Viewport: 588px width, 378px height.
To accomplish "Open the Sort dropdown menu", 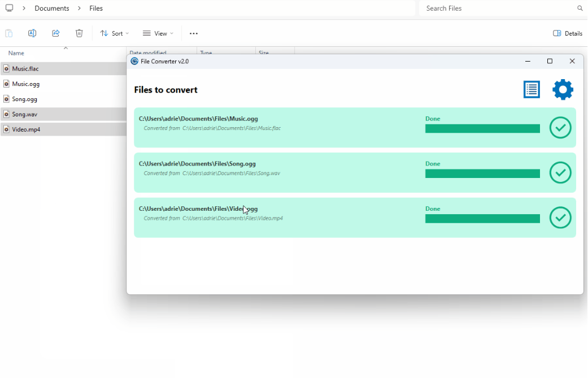I will pyautogui.click(x=115, y=33).
